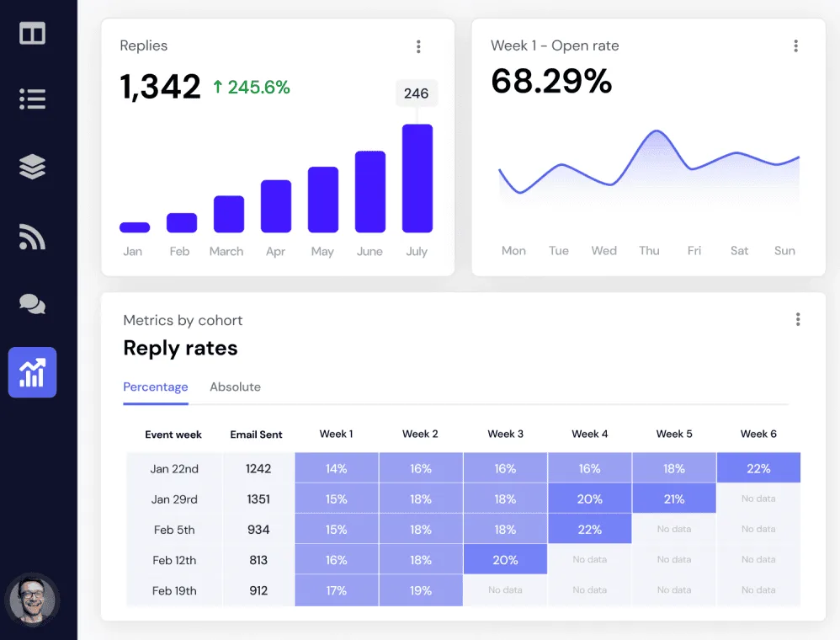Switch to the Absolute tab

point(235,387)
